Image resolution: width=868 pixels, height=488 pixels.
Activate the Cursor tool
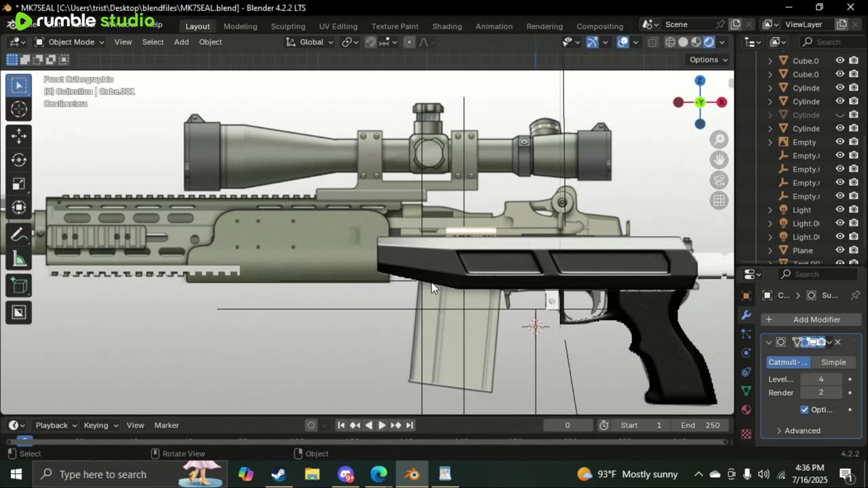point(18,109)
